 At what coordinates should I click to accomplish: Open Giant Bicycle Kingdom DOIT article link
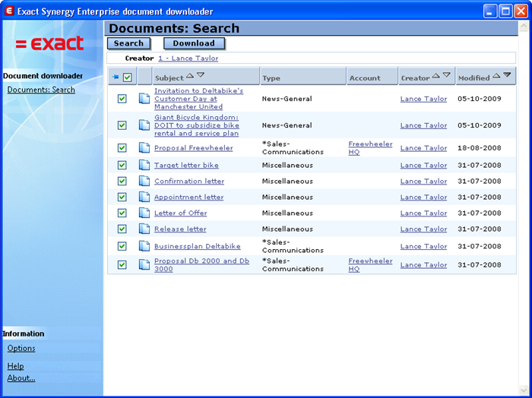(196, 125)
